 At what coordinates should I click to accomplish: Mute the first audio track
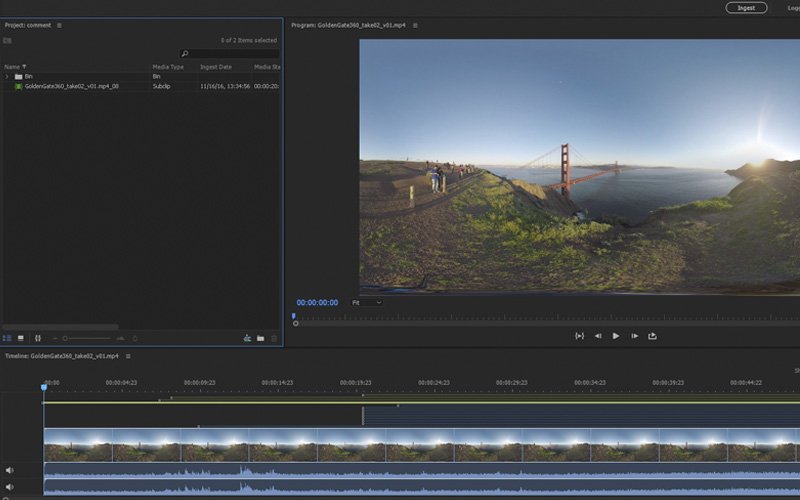(10, 469)
